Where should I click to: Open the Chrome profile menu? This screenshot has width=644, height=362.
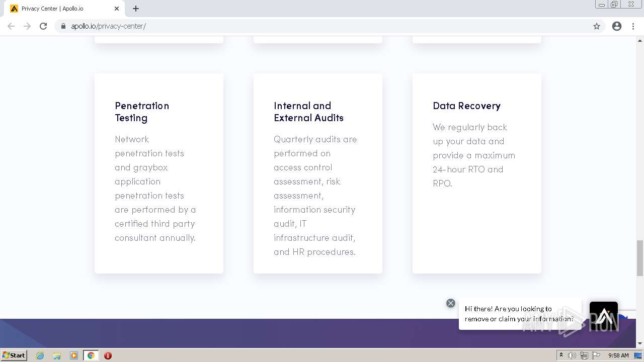pyautogui.click(x=617, y=26)
